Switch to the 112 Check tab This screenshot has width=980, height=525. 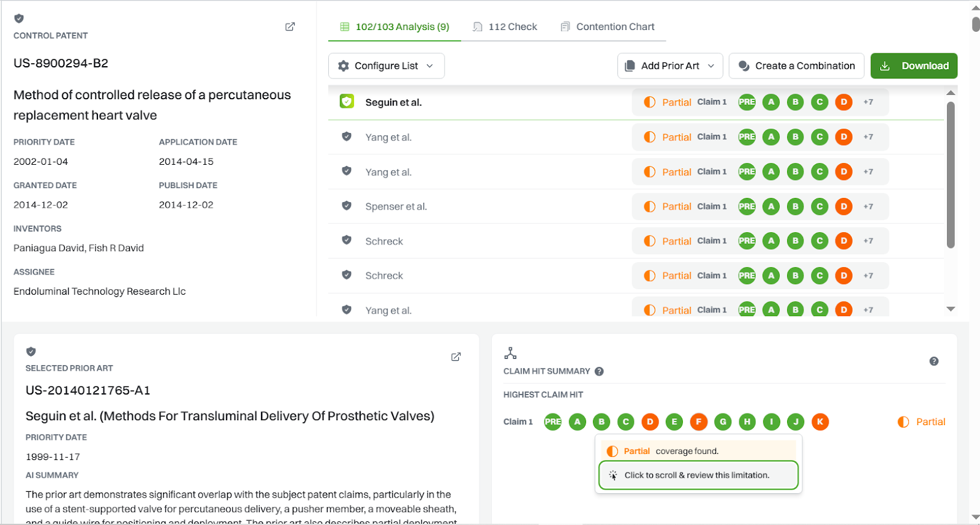tap(505, 27)
